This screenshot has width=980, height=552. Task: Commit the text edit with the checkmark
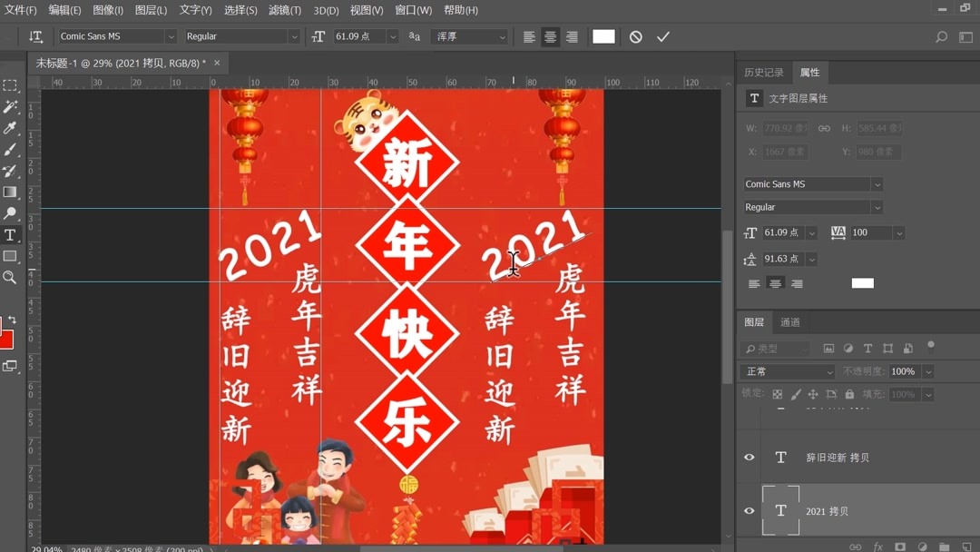coord(662,37)
